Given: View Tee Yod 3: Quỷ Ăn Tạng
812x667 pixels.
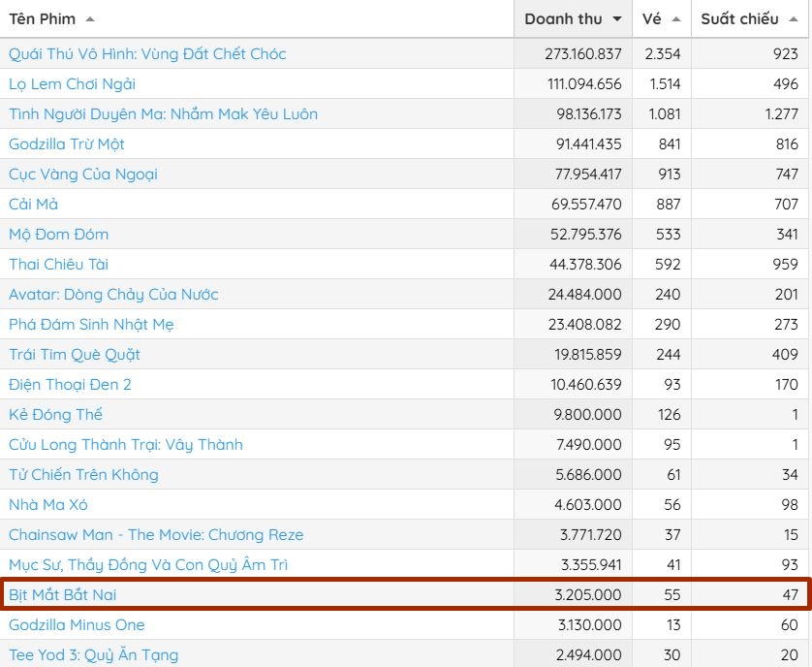Looking at the screenshot, I should click(93, 655).
